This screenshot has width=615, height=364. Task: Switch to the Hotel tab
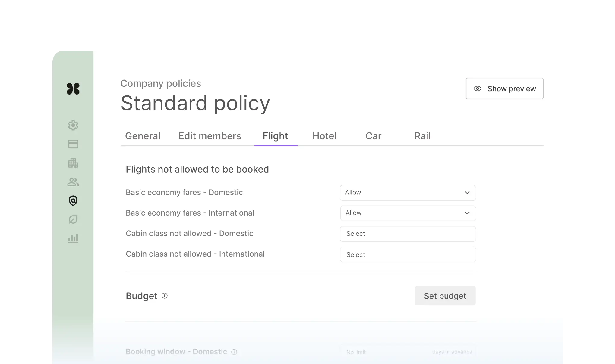[x=324, y=136]
